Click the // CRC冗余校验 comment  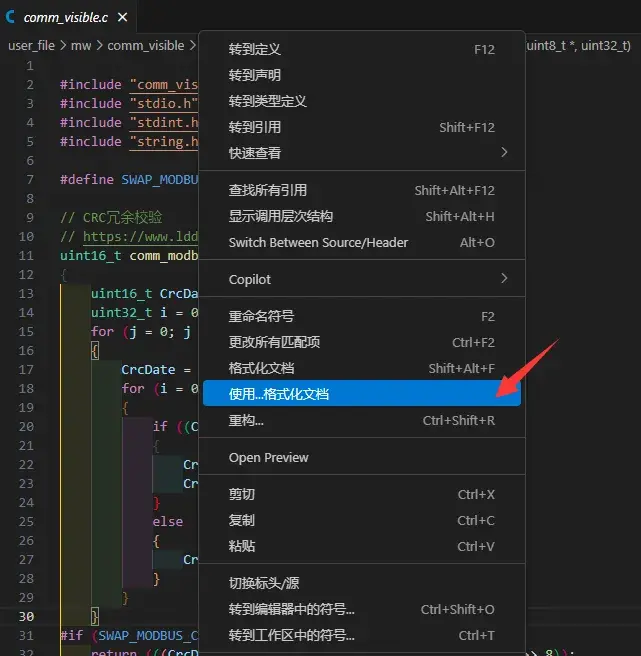111,218
